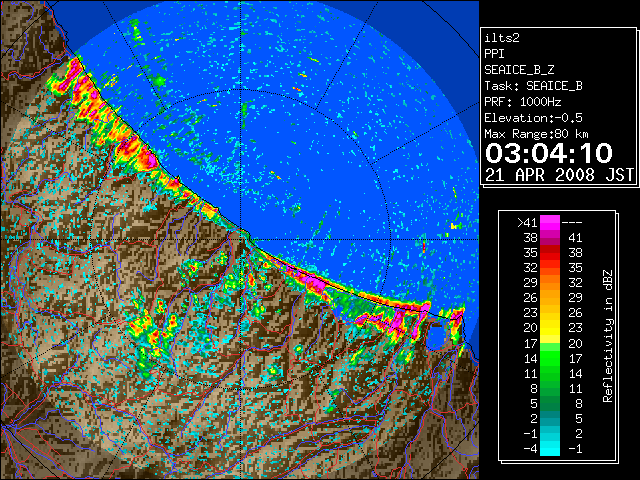Viewport: 640px width, 480px height.
Task: Click the cyan swatch beside -4
Action: [x=550, y=449]
